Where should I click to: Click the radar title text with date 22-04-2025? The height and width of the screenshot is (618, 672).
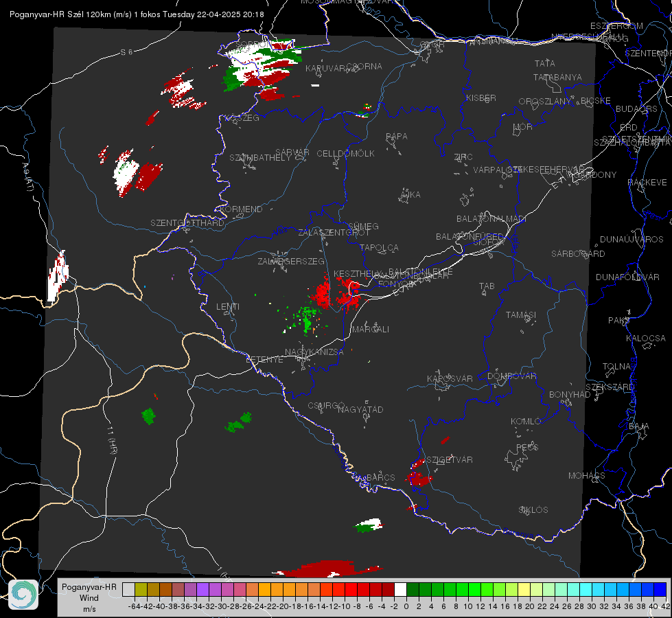pos(137,14)
